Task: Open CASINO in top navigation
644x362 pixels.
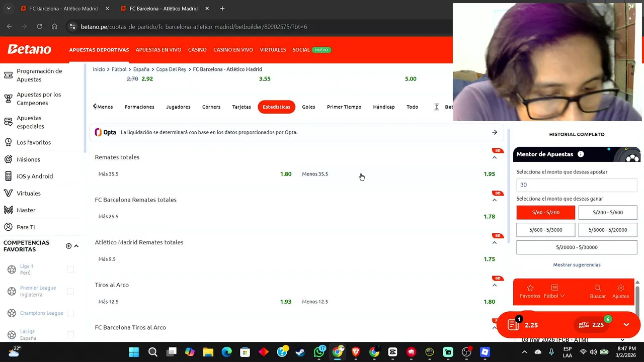Action: click(197, 50)
